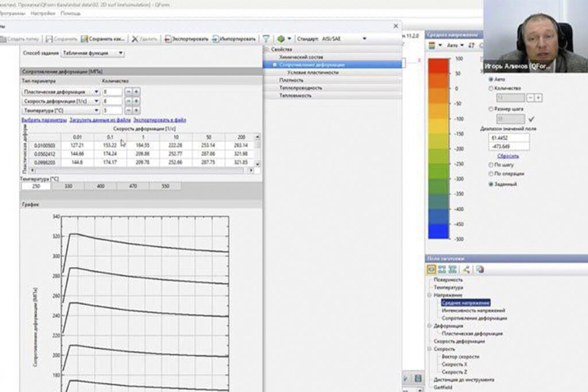The image size is (588, 392).
Task: Select the По шагу radio option
Action: pos(490,165)
